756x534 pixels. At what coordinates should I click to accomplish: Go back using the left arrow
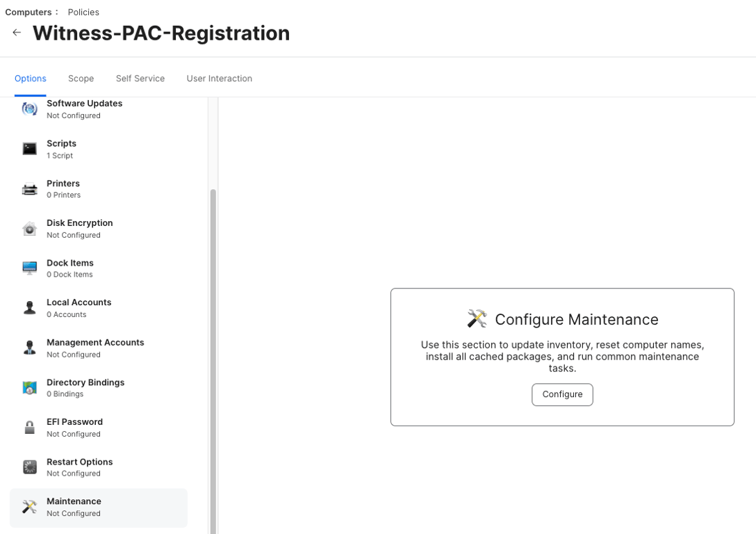17,33
